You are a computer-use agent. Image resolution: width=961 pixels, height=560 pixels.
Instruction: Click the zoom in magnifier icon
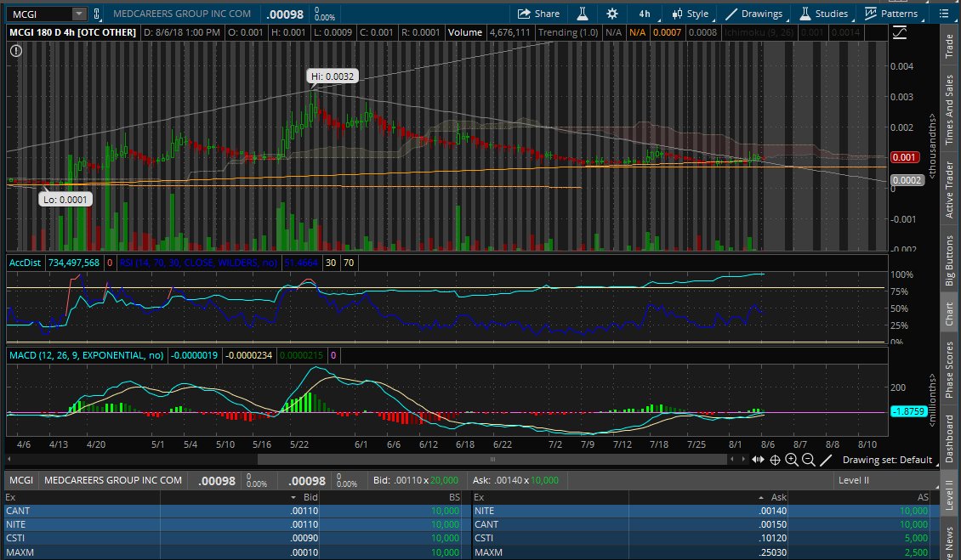click(x=792, y=460)
